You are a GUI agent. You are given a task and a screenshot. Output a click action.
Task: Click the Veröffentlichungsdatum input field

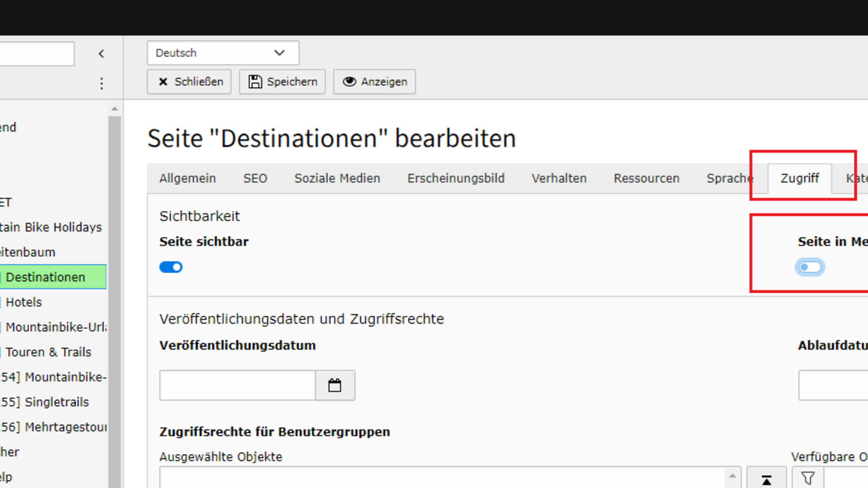click(x=237, y=385)
